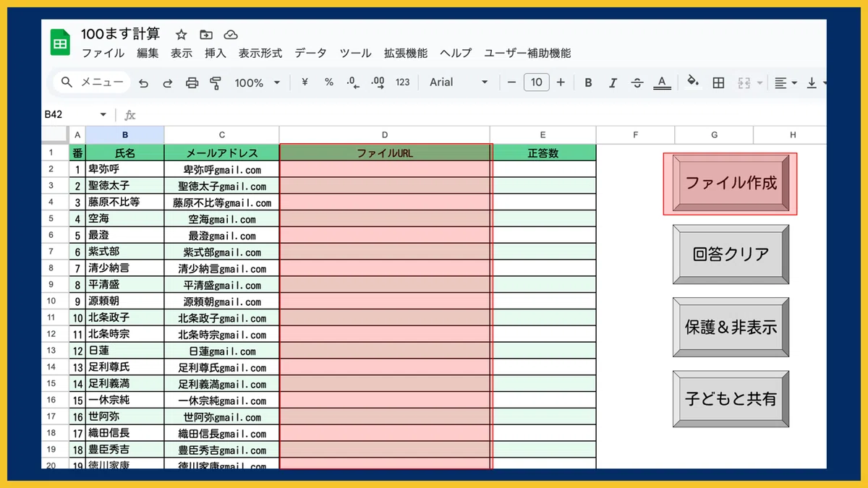Select the name cell 卑弥呼

click(125, 170)
